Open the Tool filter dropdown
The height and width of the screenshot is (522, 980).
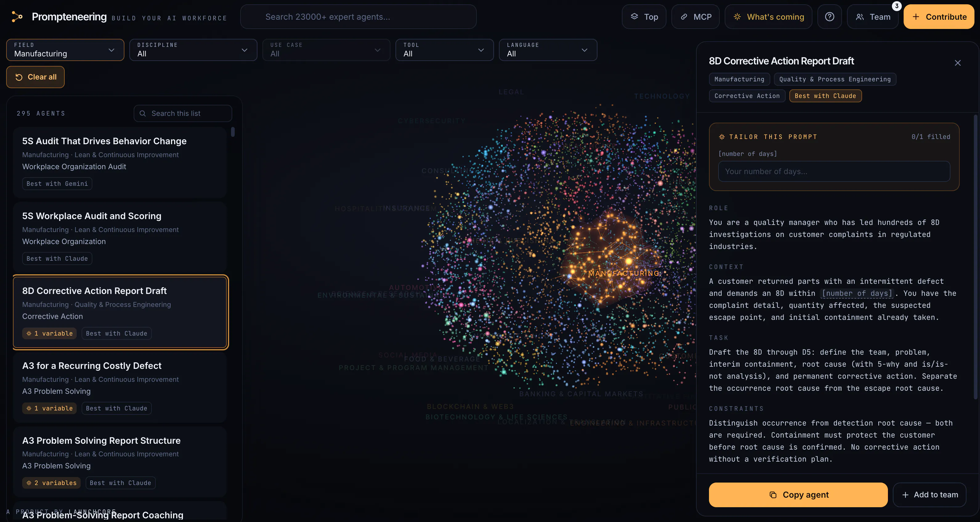point(444,50)
